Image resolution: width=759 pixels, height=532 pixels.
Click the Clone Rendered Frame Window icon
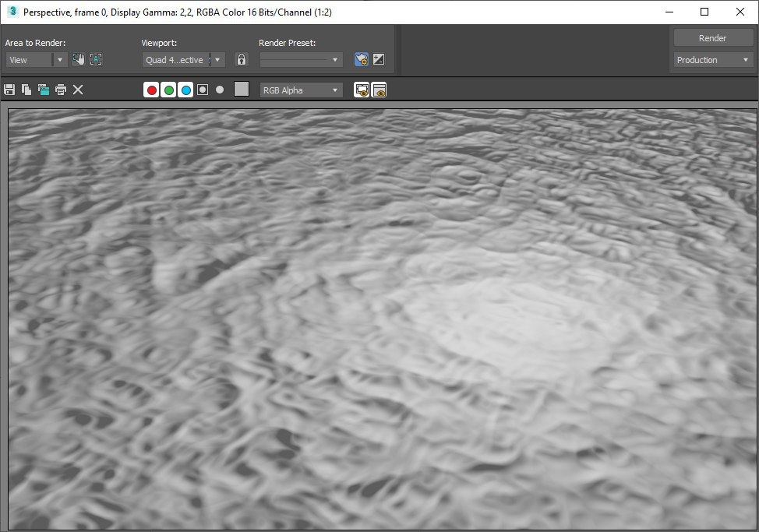point(44,90)
